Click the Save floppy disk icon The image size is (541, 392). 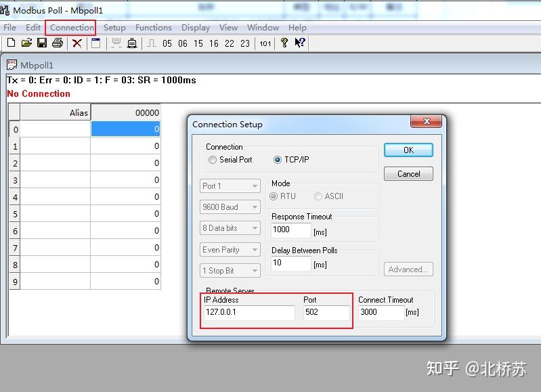42,43
